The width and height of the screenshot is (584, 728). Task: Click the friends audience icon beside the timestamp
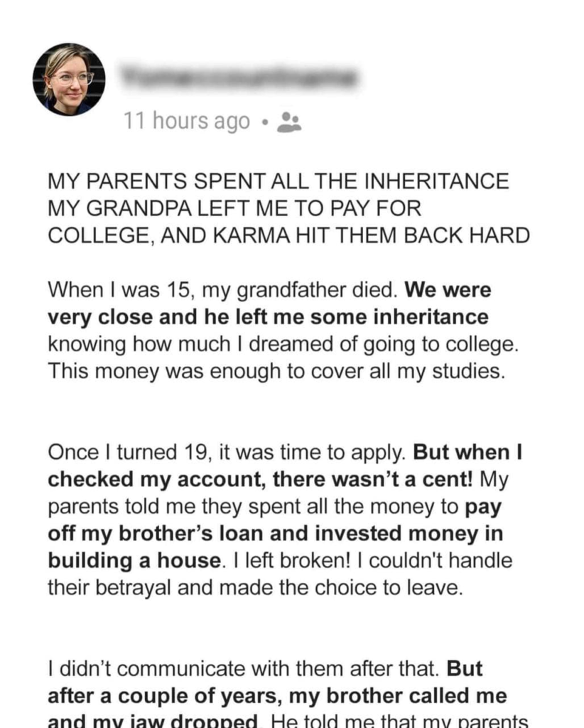[288, 122]
